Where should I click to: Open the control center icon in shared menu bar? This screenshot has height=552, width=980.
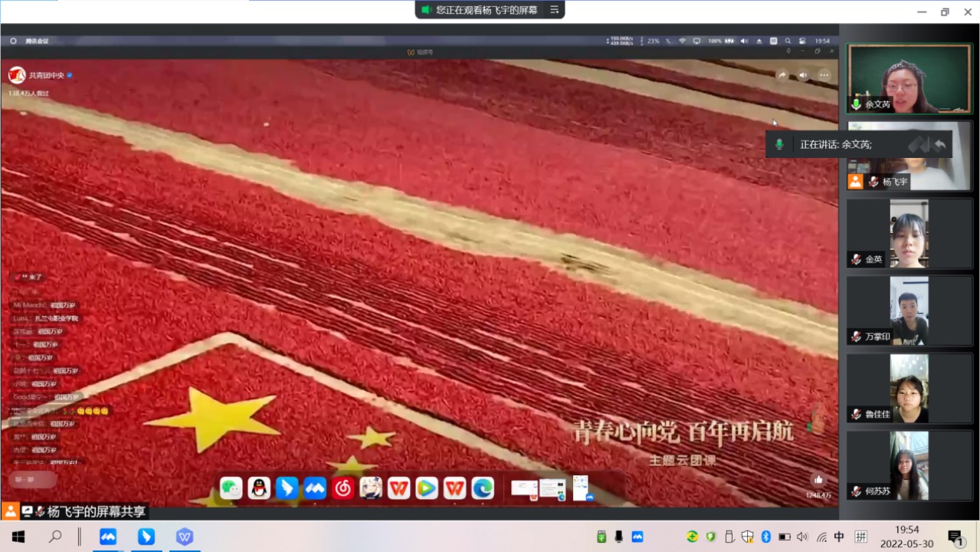click(802, 41)
